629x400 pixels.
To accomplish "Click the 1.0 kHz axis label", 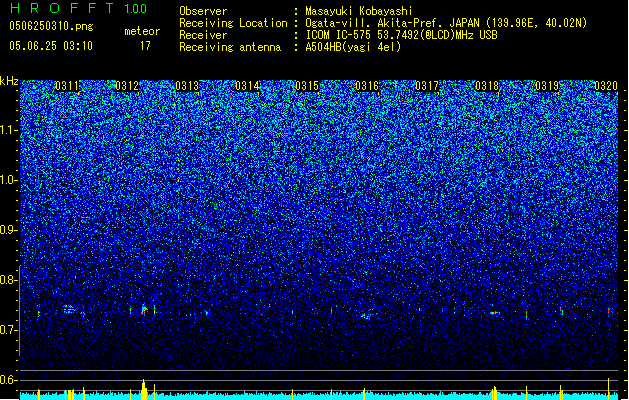I will pos(9,180).
